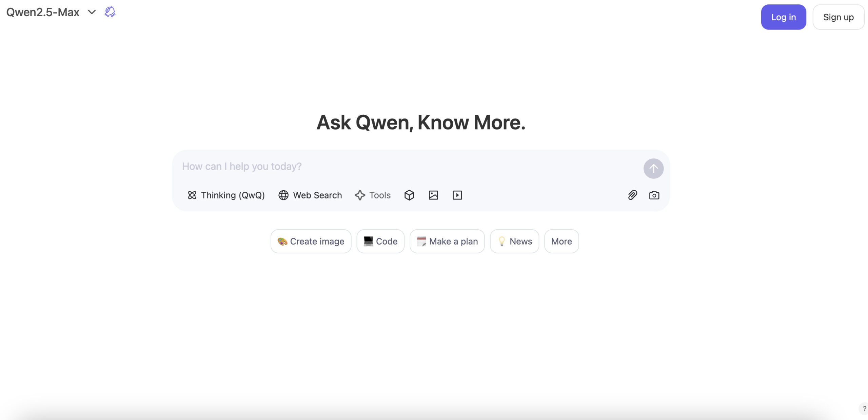Click the video generation play icon
This screenshot has height=420, width=868.
click(x=457, y=195)
